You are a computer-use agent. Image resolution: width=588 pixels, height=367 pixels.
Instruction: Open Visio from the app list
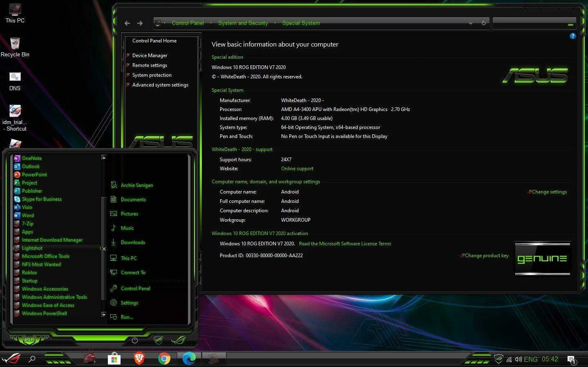coord(23,207)
